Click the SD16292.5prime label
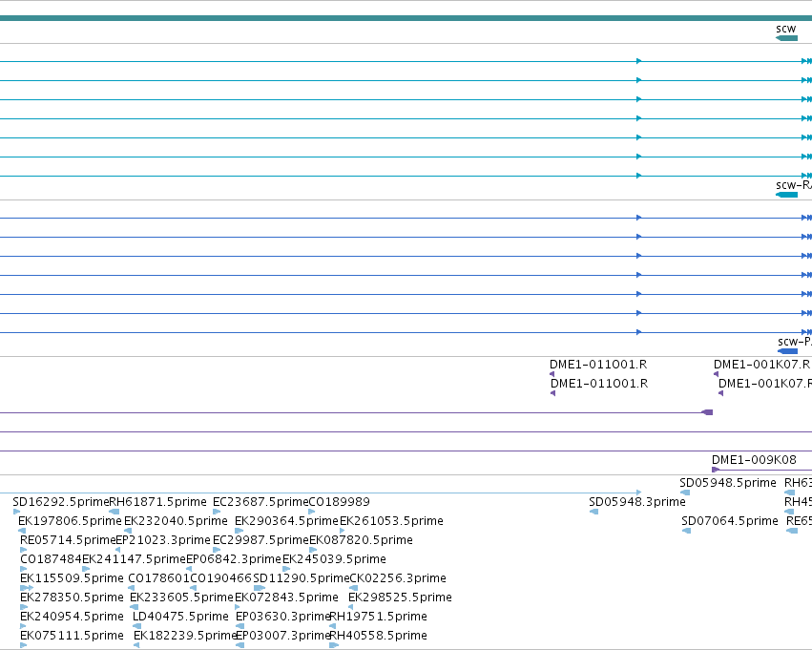The image size is (812, 650). [x=61, y=502]
